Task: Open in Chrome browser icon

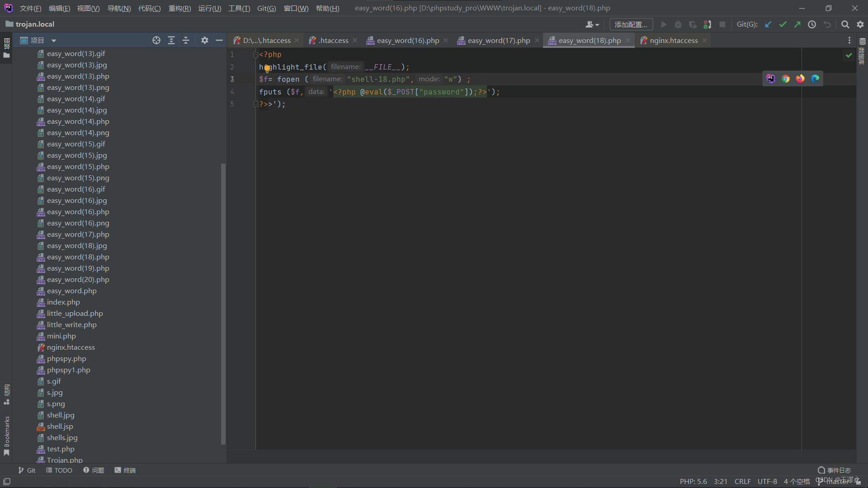Action: point(786,79)
